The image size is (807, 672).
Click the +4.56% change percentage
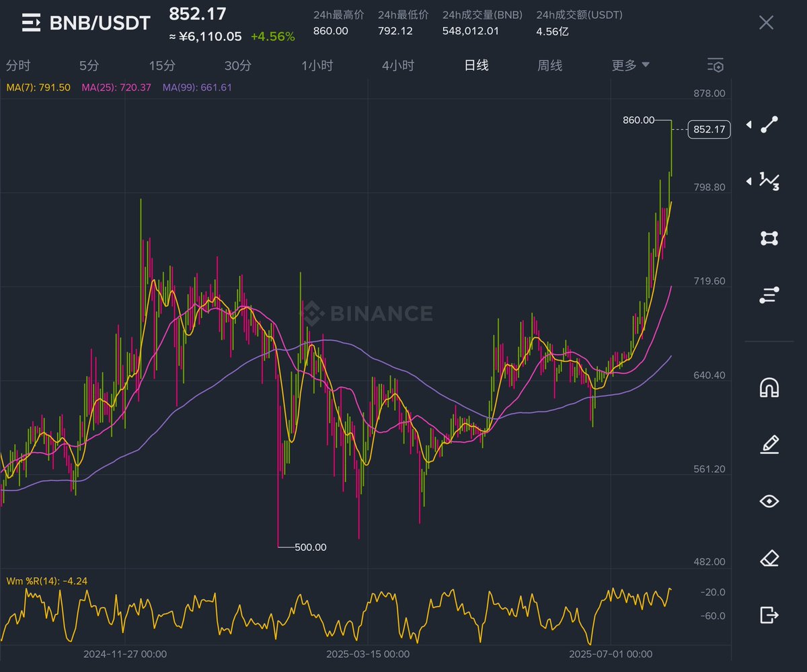pos(272,37)
